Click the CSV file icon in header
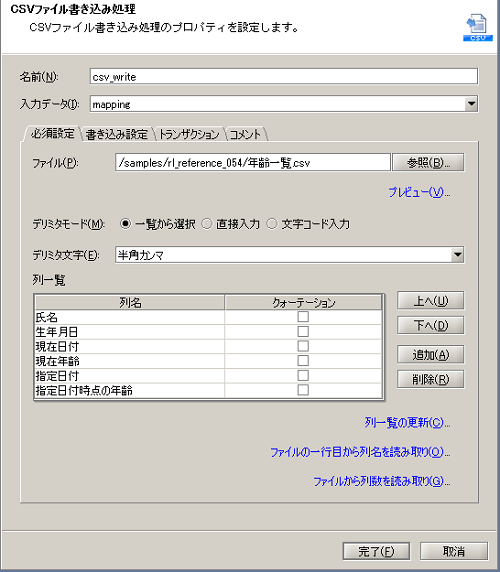Screen dimensions: 500x572 click(478, 27)
